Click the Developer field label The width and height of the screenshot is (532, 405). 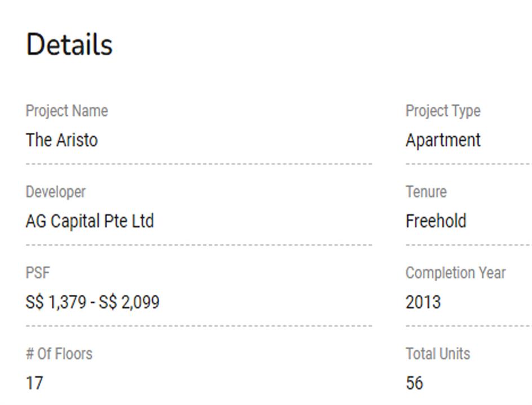(55, 192)
